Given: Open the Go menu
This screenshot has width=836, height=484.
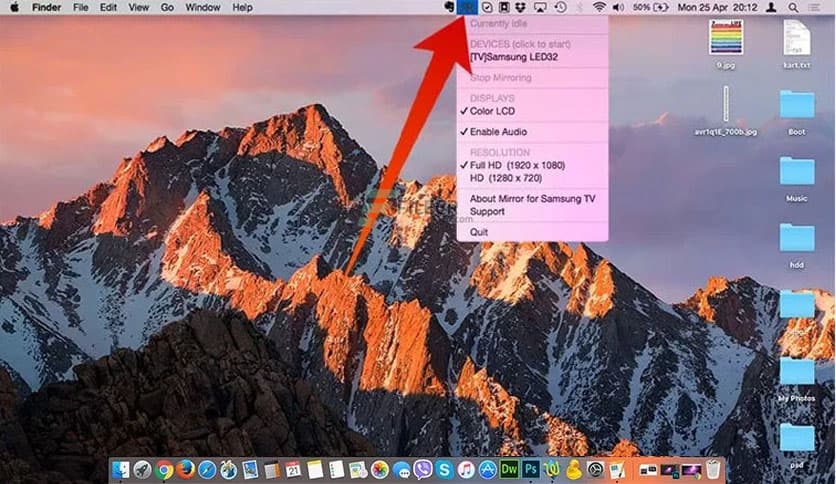Looking at the screenshot, I should [167, 7].
